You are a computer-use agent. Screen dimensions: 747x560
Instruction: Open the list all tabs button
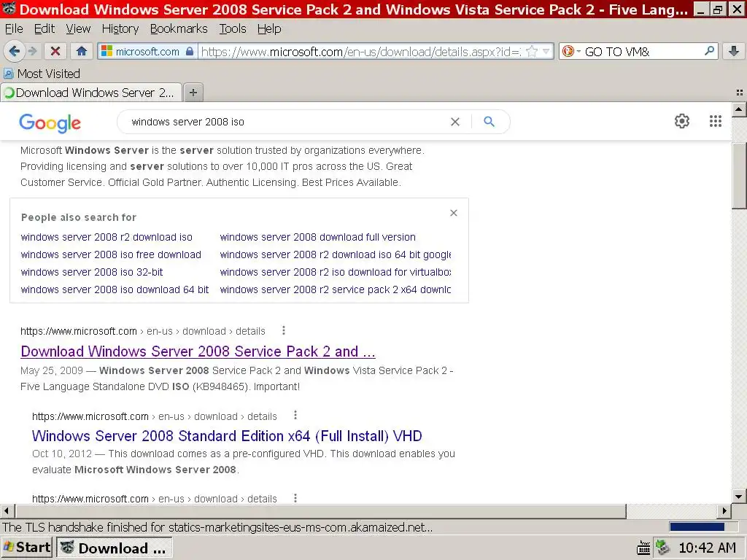coord(740,93)
